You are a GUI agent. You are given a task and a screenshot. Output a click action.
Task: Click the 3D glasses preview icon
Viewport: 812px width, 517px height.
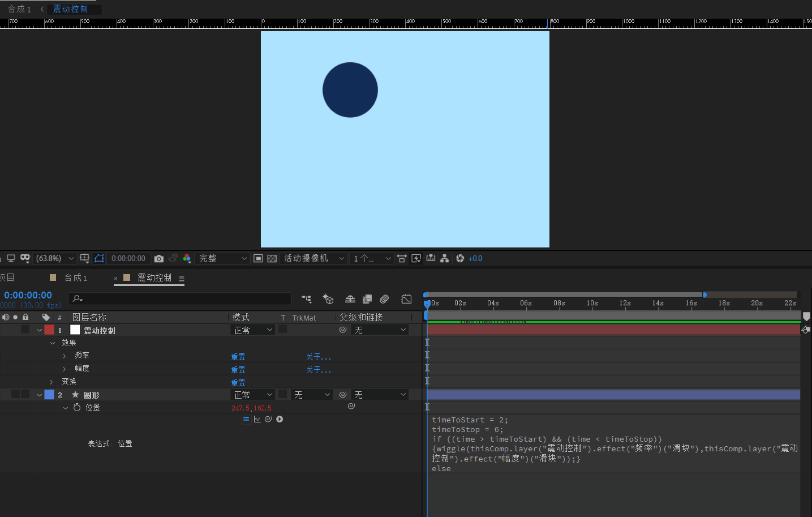(25, 258)
